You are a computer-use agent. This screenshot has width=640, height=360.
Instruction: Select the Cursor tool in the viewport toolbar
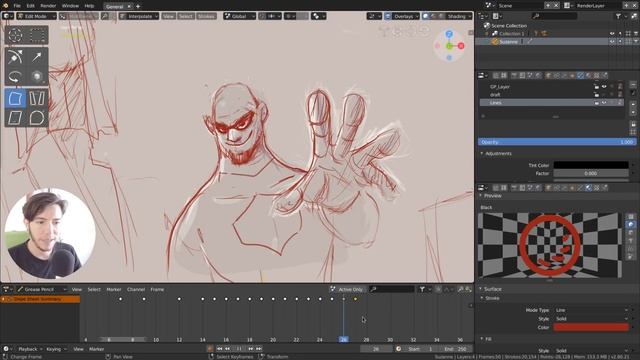click(x=15, y=36)
